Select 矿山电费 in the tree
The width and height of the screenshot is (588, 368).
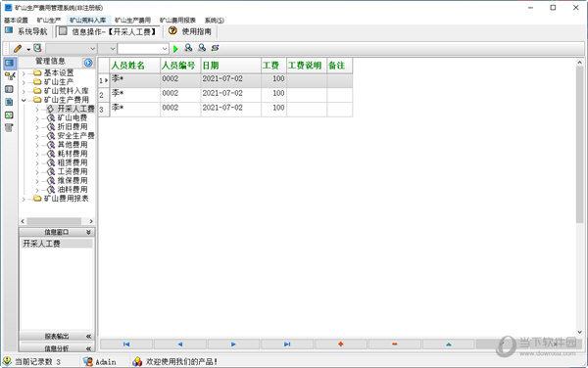pos(73,117)
